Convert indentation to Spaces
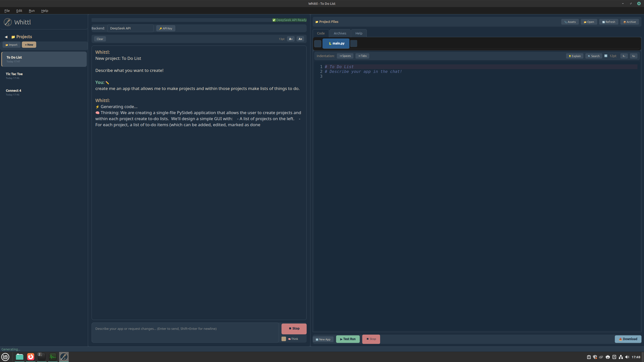 [345, 56]
